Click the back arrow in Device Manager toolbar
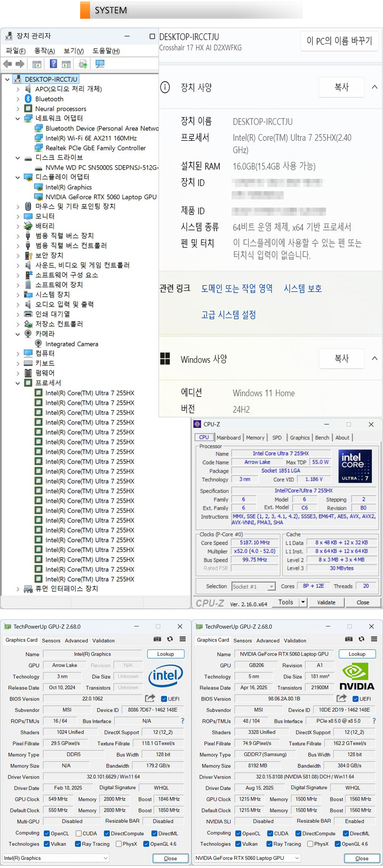383x868 pixels. tap(8, 64)
